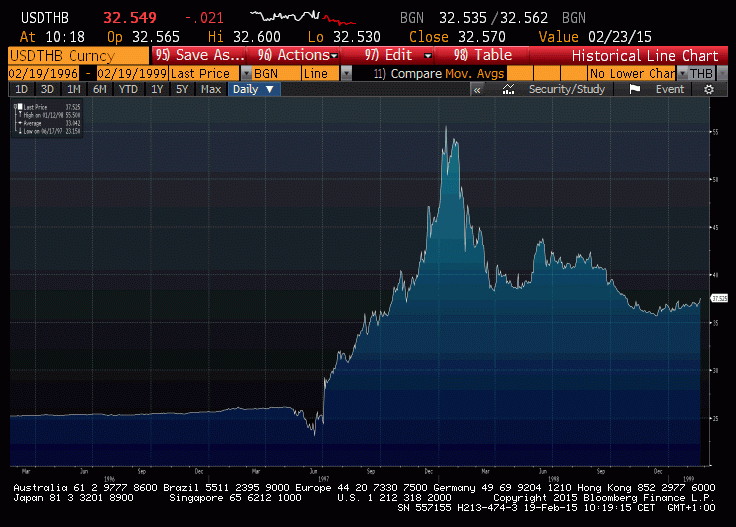Open the Security/Study chart icon
The height and width of the screenshot is (527, 736).
click(508, 90)
